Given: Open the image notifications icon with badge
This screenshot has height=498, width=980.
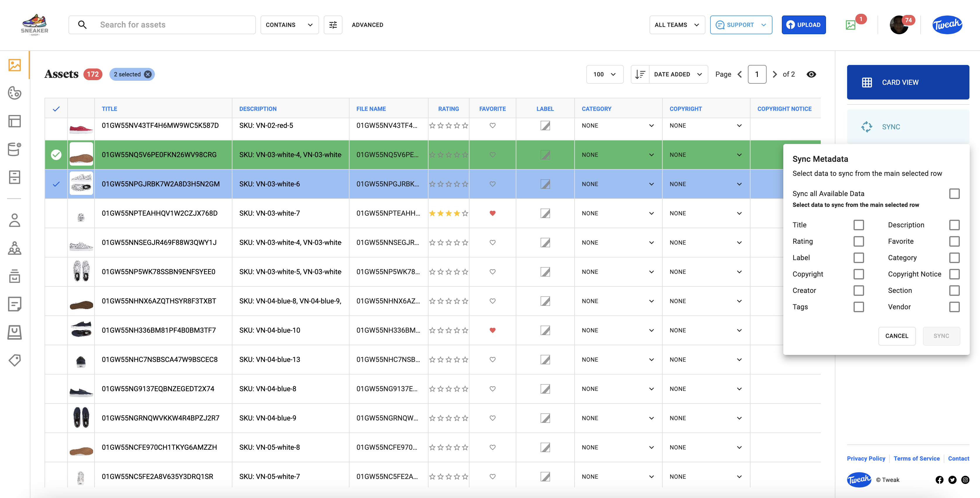Looking at the screenshot, I should 851,25.
